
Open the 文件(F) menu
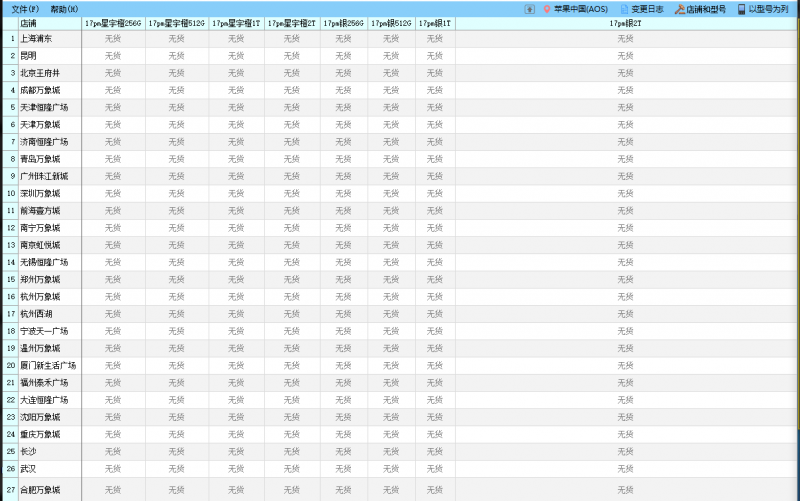(25, 9)
